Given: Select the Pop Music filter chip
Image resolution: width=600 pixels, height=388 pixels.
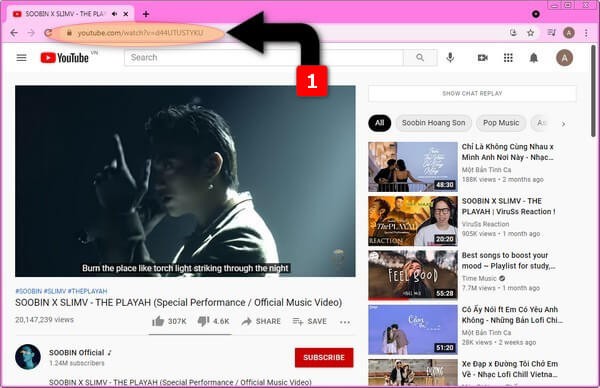Looking at the screenshot, I should point(501,123).
